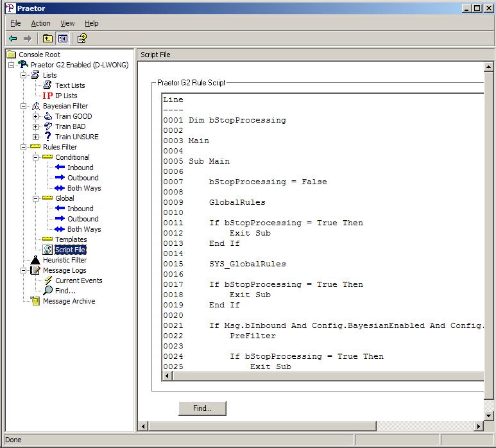Select the Templates label in tree
496x448 pixels.
[x=71, y=239]
